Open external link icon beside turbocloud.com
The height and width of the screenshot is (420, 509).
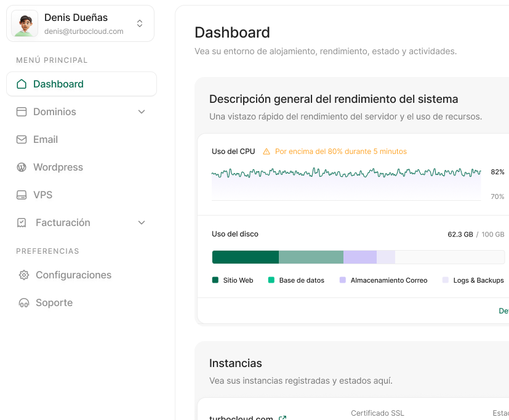point(283,418)
